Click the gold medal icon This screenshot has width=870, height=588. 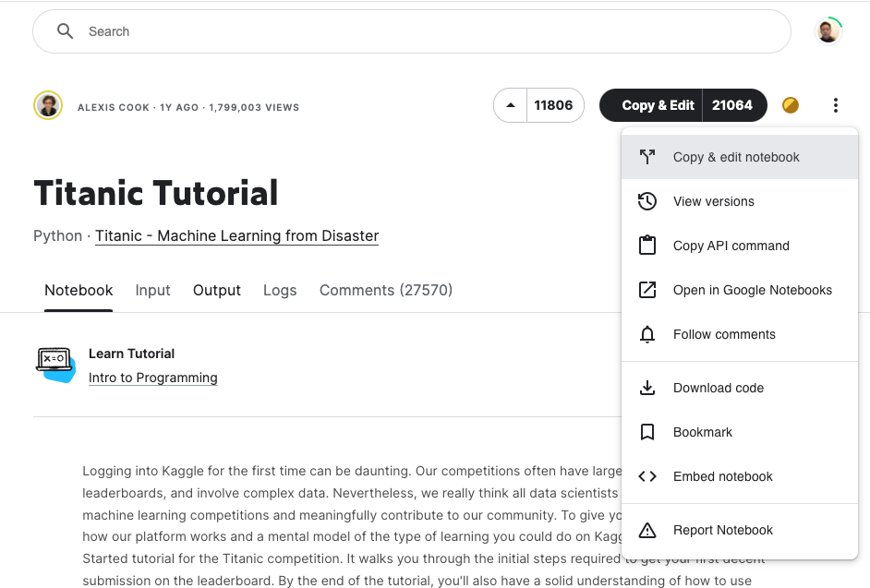pos(790,105)
